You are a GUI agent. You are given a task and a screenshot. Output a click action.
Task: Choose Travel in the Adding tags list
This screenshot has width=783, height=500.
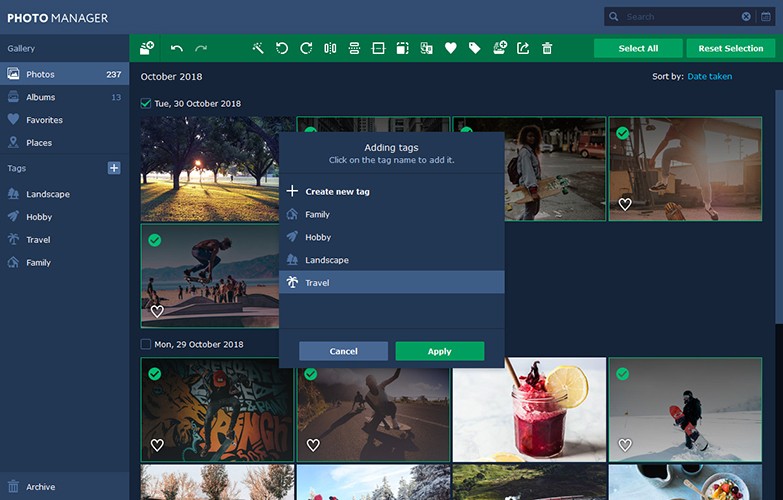317,283
